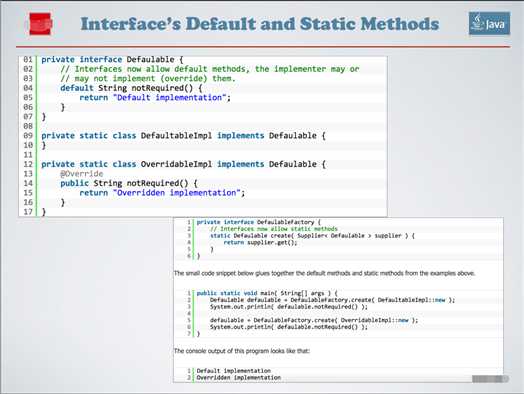
Task: Click the comment "// may not implement (override) them."
Action: tap(148, 79)
